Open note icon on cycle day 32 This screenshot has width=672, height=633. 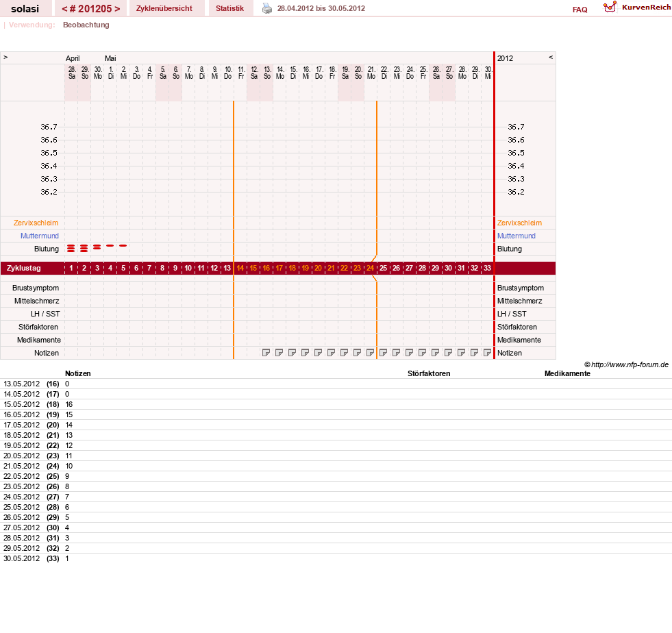point(474,353)
